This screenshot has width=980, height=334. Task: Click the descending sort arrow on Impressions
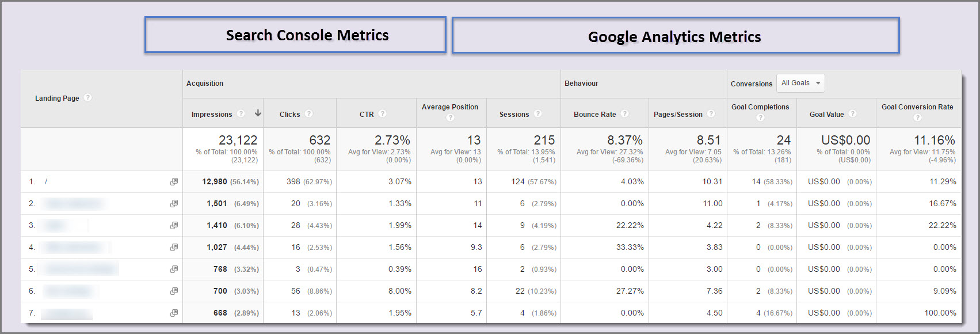click(258, 113)
